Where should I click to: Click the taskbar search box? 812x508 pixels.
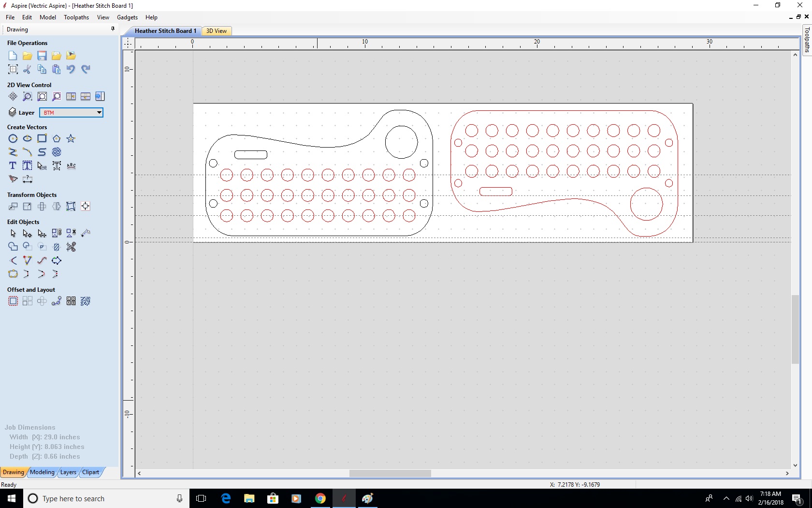point(106,498)
